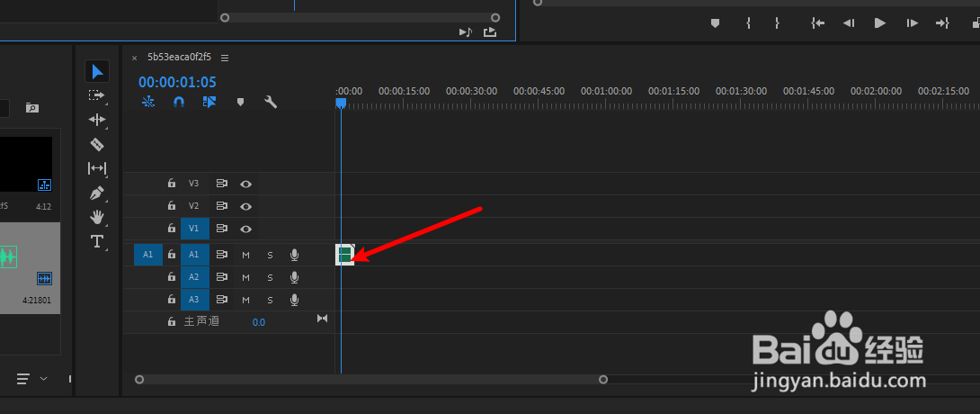980x414 pixels.
Task: Toggle V1 track output eye
Action: (246, 229)
